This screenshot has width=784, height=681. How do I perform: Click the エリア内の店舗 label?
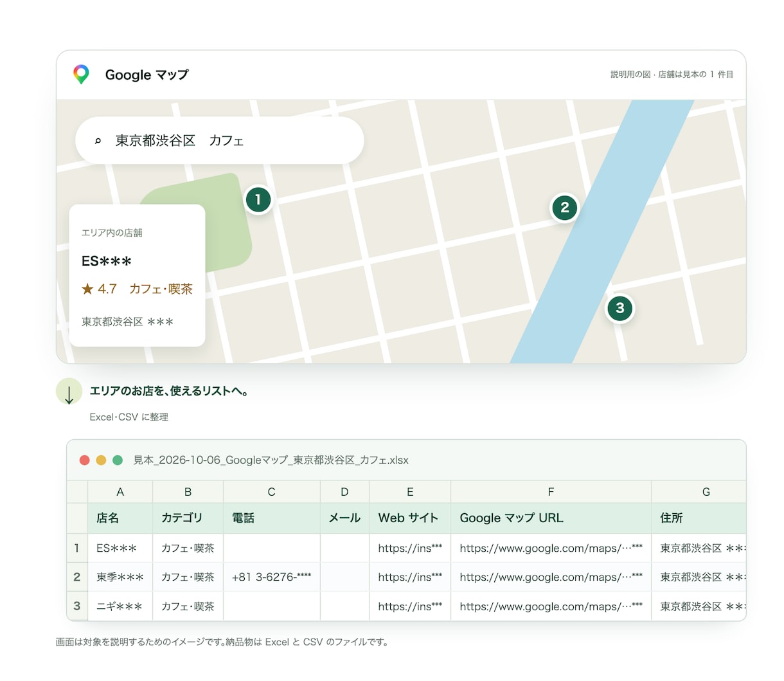tap(112, 233)
